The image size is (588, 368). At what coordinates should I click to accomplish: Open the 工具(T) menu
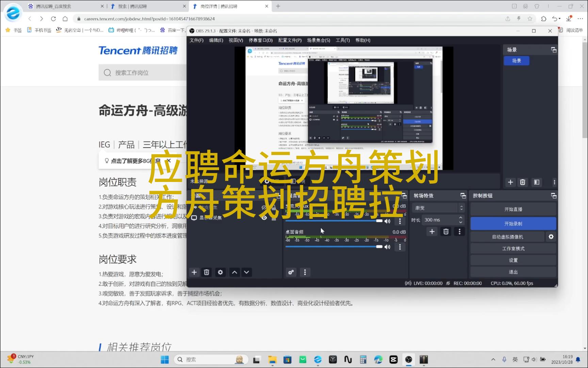coord(343,40)
